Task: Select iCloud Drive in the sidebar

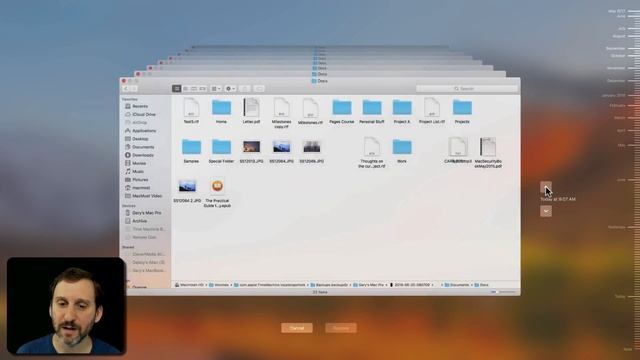Action: click(140, 114)
